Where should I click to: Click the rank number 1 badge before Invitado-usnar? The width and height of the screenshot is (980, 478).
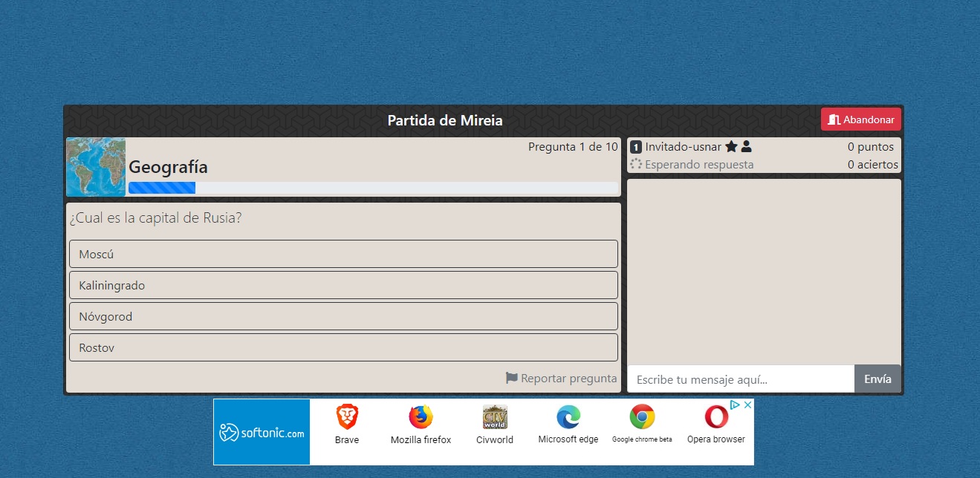coord(635,147)
